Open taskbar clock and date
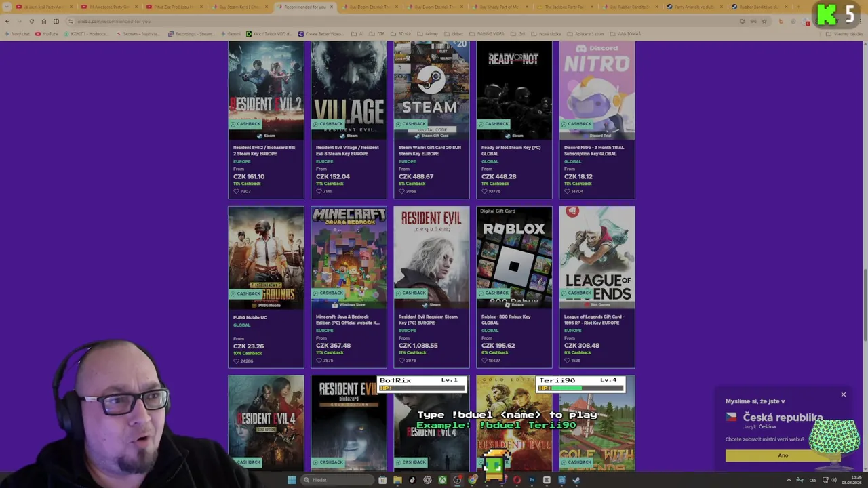This screenshot has width=868, height=488. tap(852, 480)
